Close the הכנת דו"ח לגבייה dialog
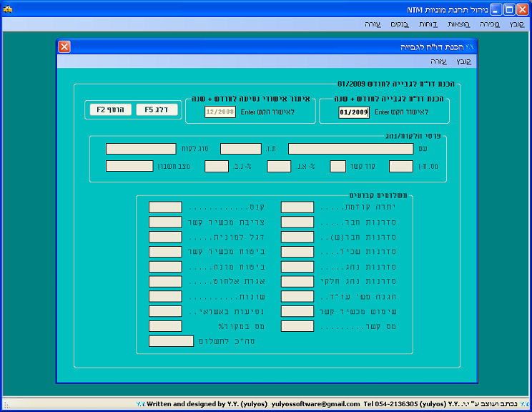 [x=64, y=46]
